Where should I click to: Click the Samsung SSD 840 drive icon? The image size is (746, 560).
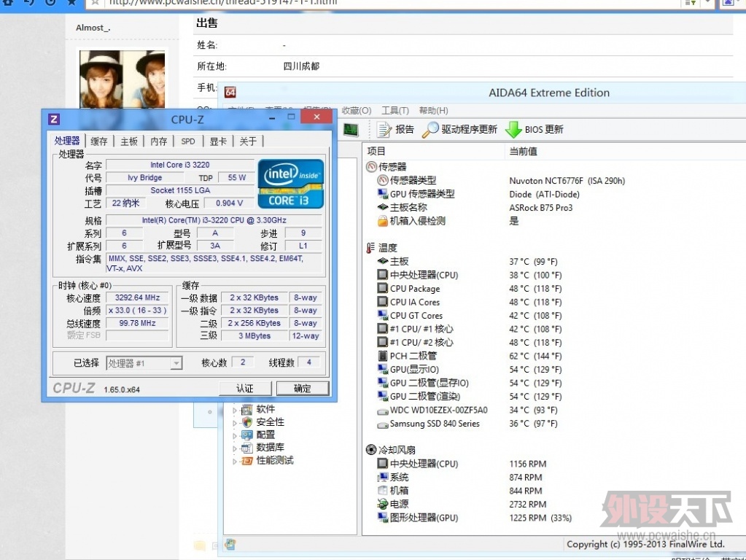(383, 424)
